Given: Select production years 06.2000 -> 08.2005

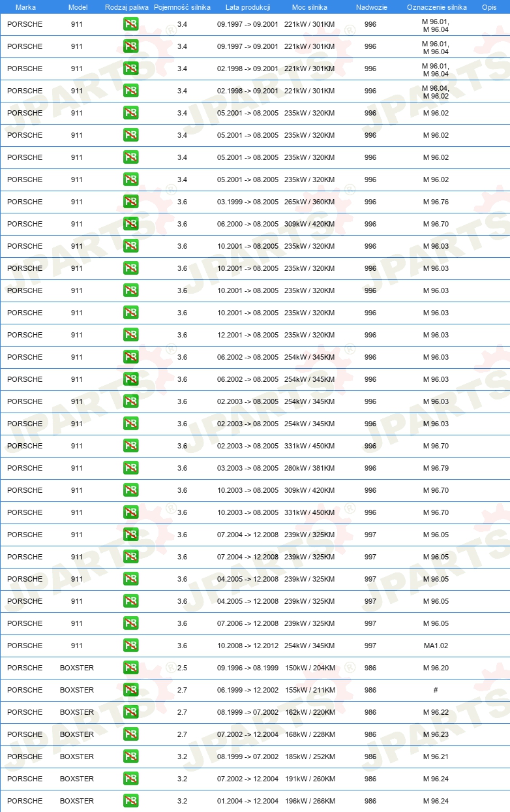Looking at the screenshot, I should click(x=248, y=224).
